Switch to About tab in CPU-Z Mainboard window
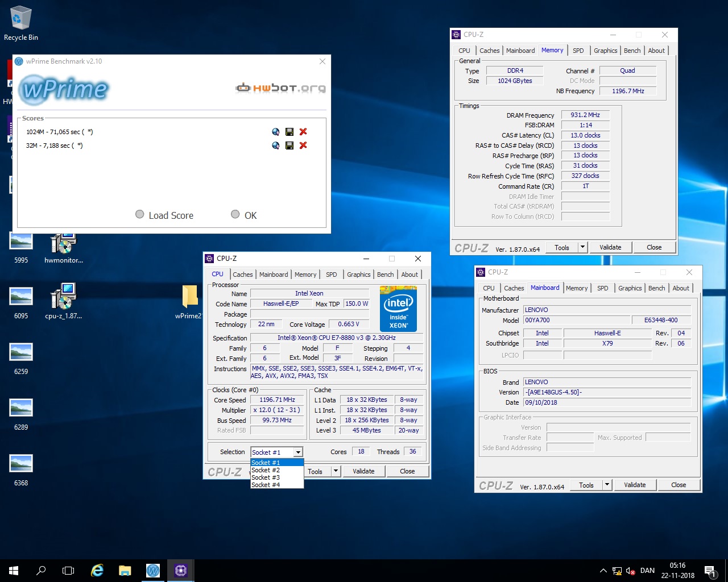728x582 pixels. coord(681,288)
